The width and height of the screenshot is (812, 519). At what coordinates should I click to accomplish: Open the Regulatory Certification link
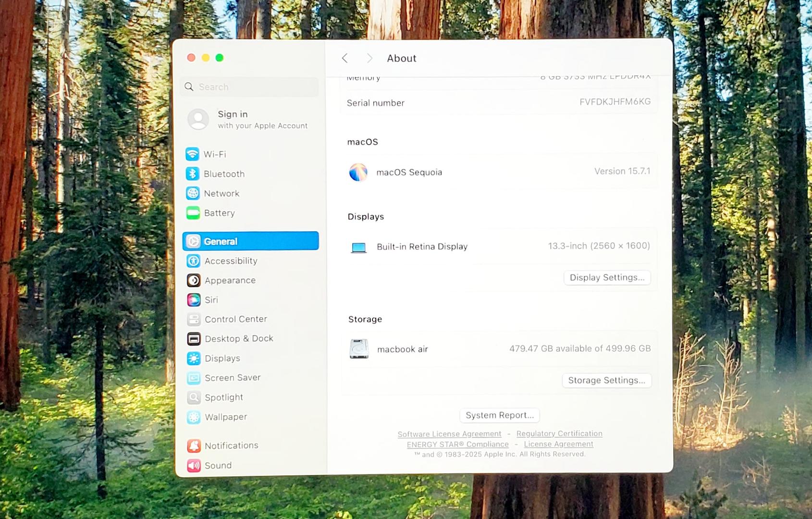pyautogui.click(x=559, y=433)
